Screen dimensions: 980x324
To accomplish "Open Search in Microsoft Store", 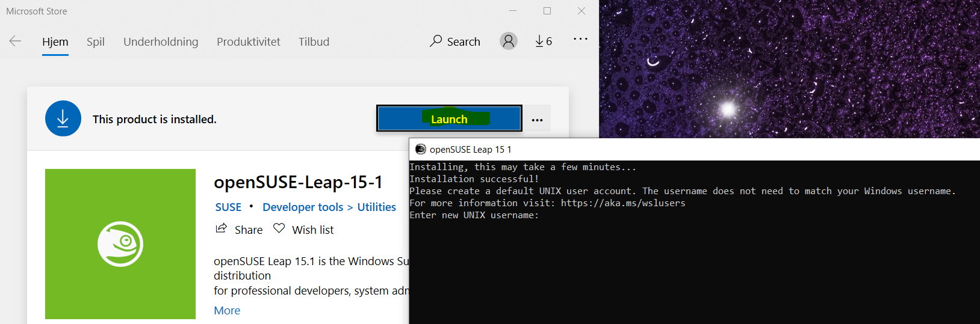I will [x=455, y=41].
